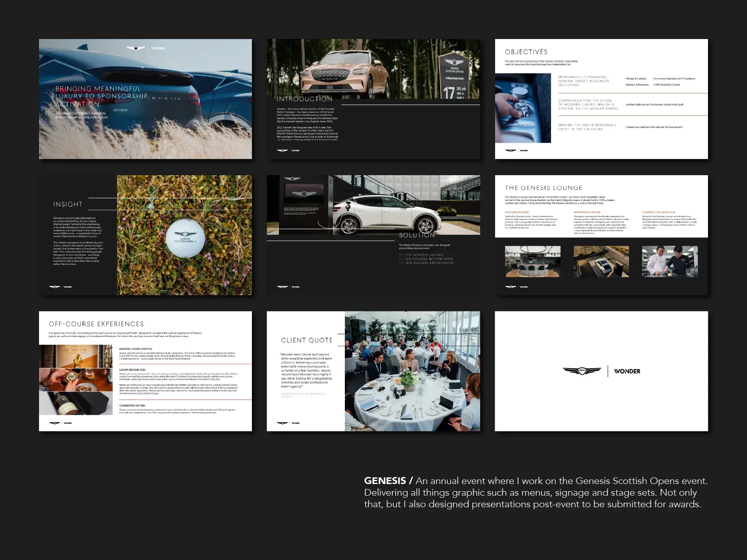This screenshot has width=747, height=560.
Task: Click '01 THE GENESIS LOUNGE' list item
Action: pyautogui.click(x=421, y=255)
